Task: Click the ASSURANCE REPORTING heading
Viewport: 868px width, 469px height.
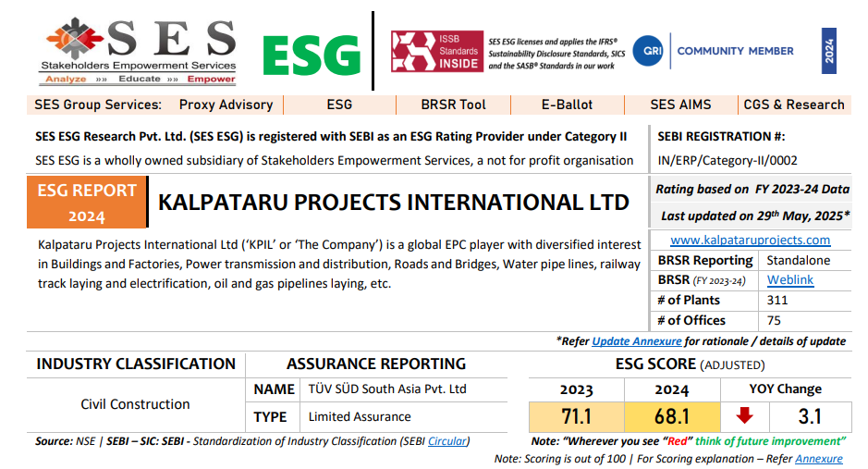Action: (376, 364)
